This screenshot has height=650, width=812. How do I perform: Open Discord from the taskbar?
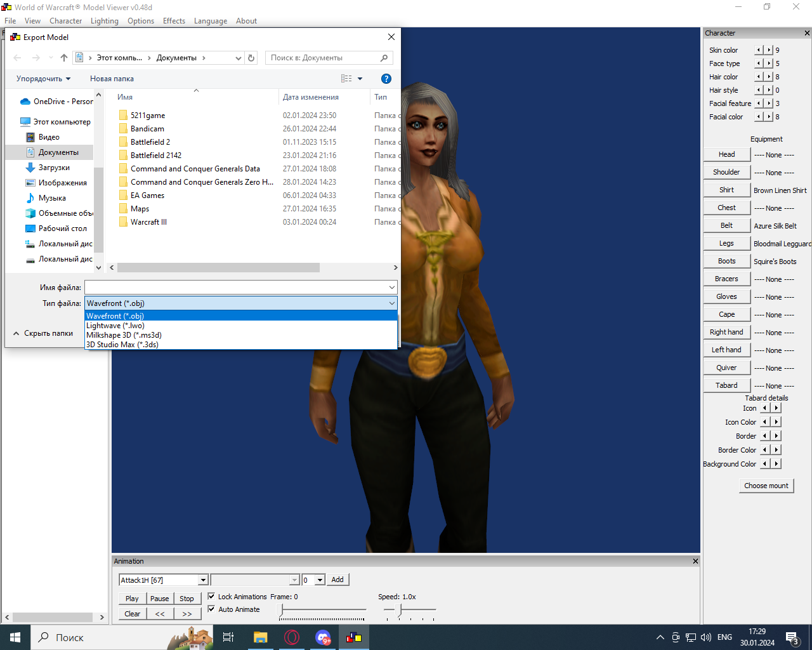[323, 637]
